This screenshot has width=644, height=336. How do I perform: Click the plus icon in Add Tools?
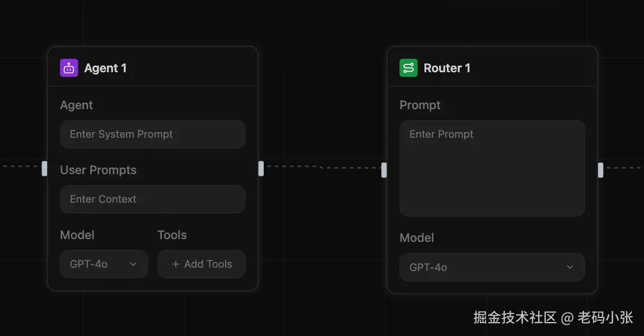pyautogui.click(x=176, y=264)
